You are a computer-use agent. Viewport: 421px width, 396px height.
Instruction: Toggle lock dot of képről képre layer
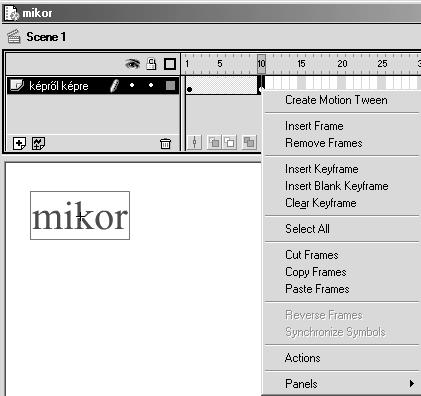click(x=151, y=85)
